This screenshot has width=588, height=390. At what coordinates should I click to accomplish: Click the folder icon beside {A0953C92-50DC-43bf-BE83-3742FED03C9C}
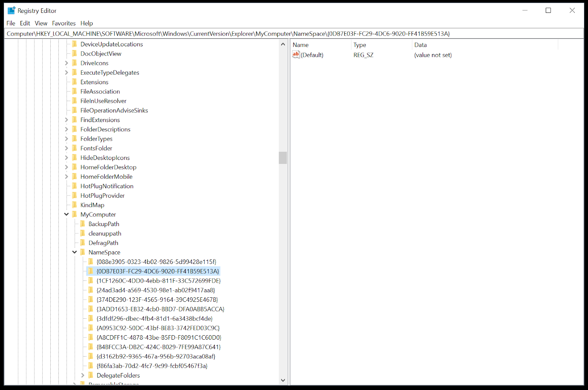[x=91, y=328]
